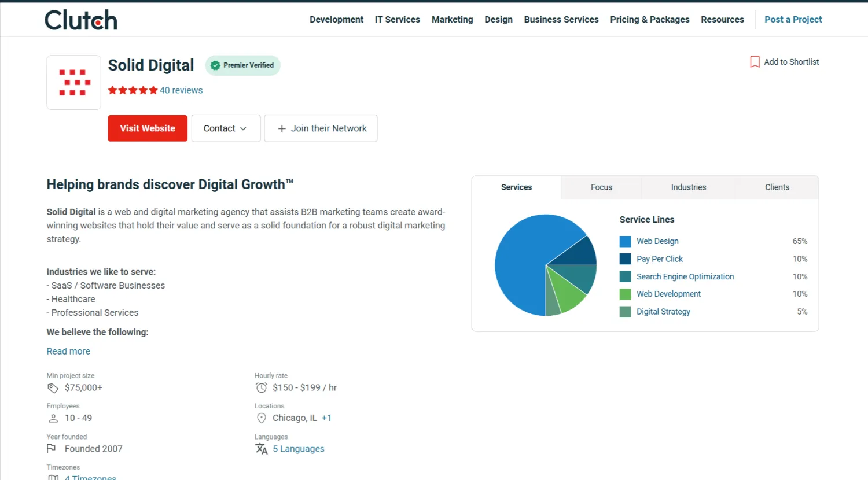Click the Clutch logo
The image size is (868, 480).
coord(80,19)
